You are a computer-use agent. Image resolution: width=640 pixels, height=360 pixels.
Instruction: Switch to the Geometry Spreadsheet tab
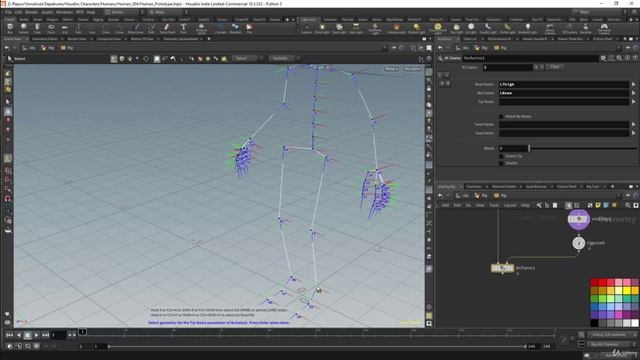(180, 39)
